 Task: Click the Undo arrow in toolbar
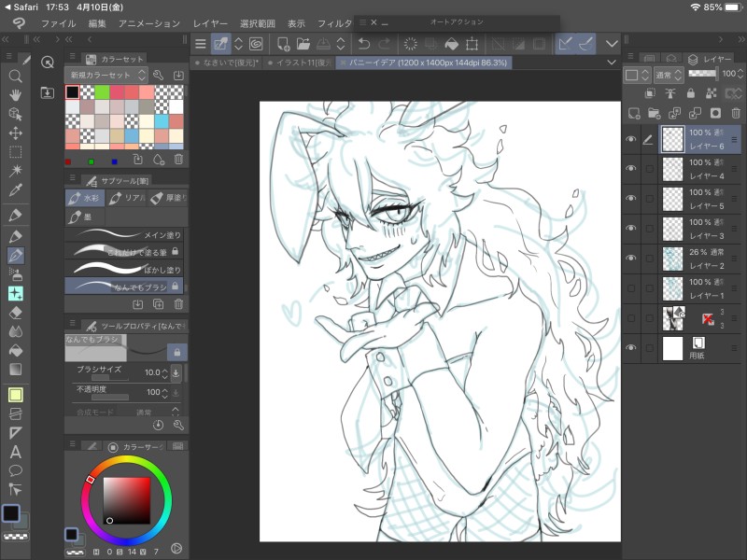[x=364, y=44]
